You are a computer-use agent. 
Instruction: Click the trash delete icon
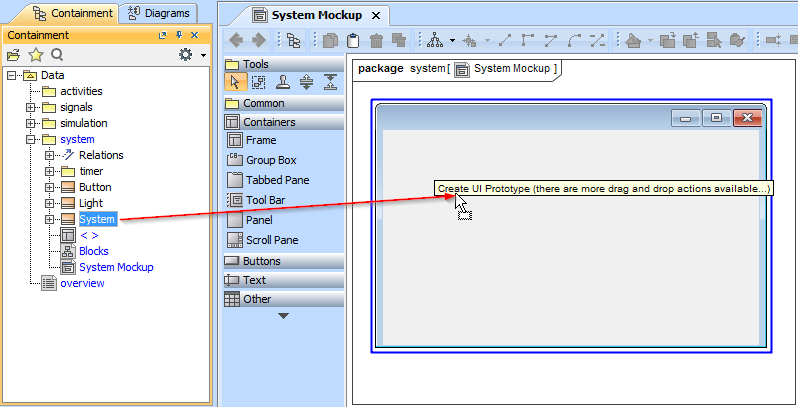[376, 40]
